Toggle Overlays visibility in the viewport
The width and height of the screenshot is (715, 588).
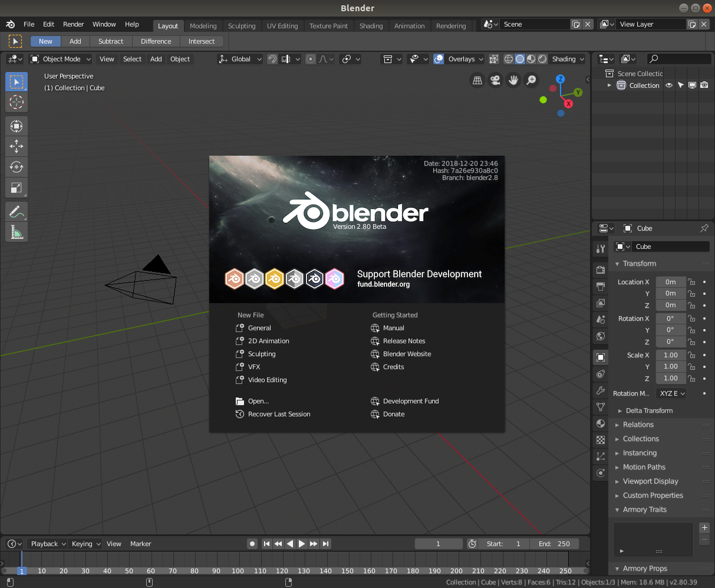439,59
